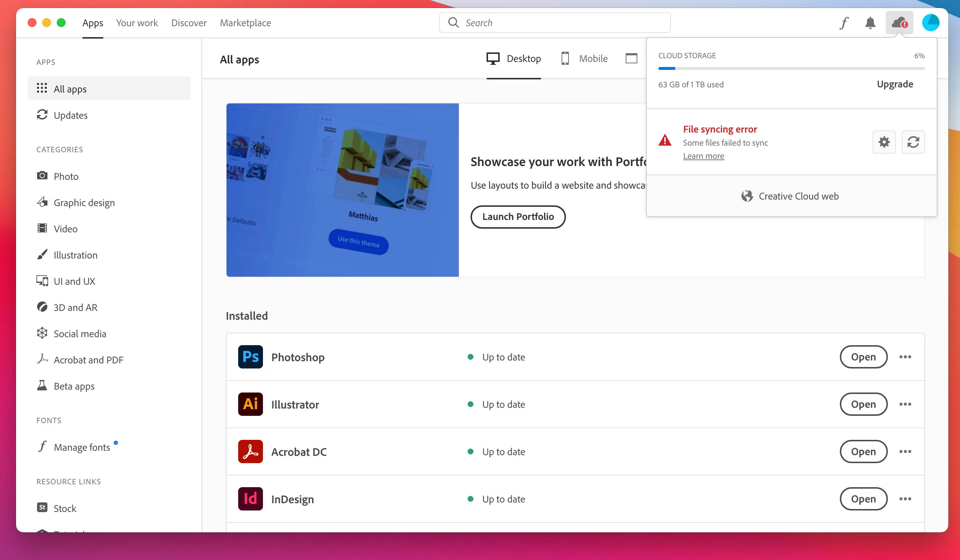Open the Graphic design category

[84, 203]
